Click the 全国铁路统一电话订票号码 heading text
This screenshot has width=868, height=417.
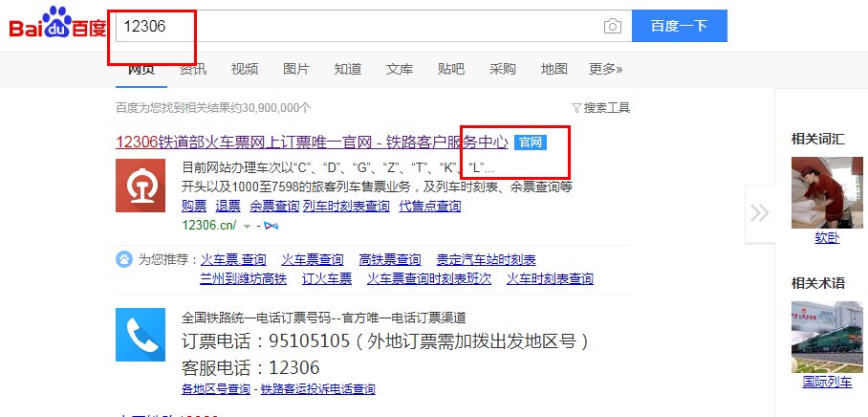(x=324, y=318)
